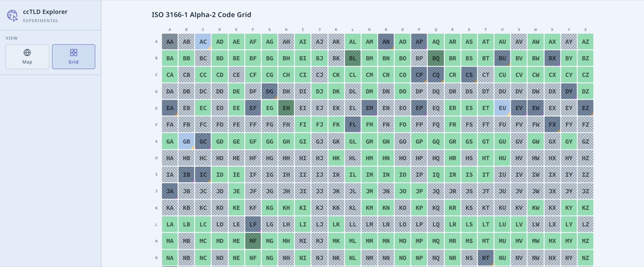Screen dimensions: 644x267
Task: Click the HK grid cell
Action: (336, 158)
